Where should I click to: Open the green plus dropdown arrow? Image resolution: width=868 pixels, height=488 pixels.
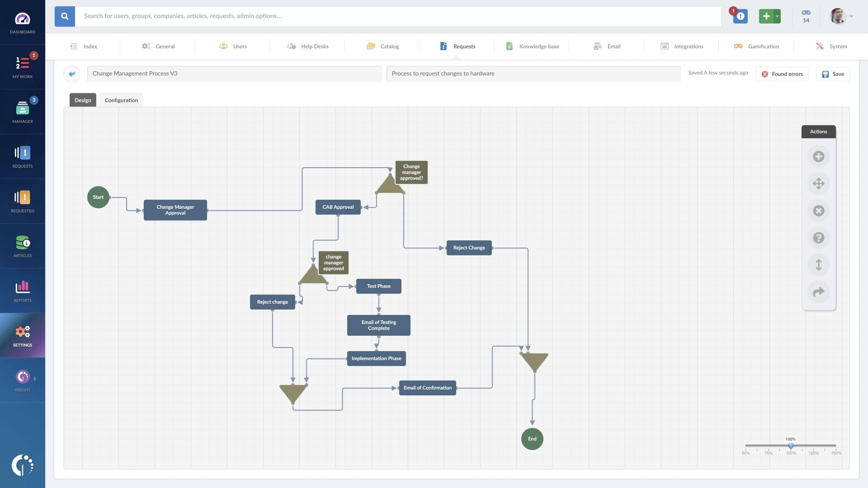[777, 16]
